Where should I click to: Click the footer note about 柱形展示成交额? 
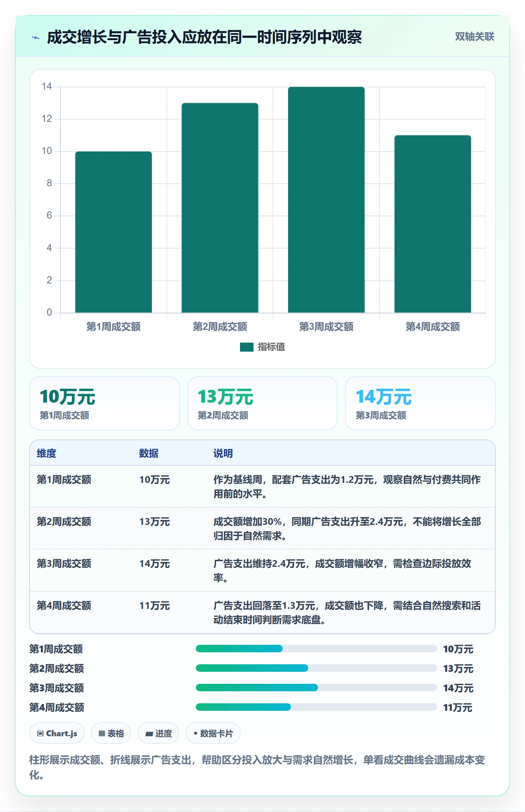tap(257, 767)
